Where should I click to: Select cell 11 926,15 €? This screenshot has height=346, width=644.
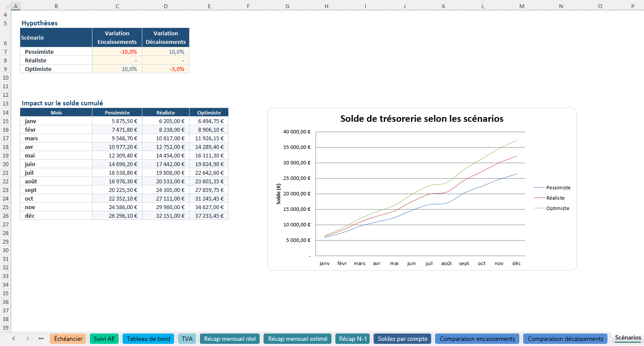click(x=209, y=138)
